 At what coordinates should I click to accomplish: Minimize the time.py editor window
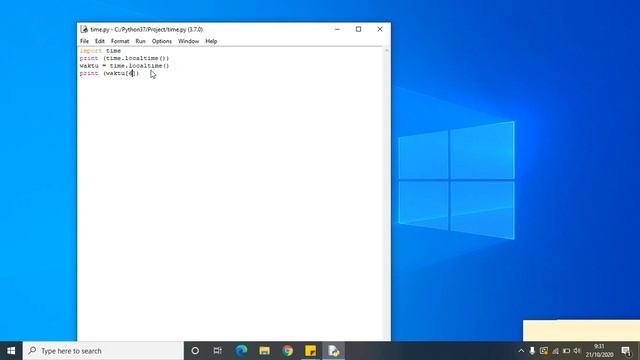(337, 29)
